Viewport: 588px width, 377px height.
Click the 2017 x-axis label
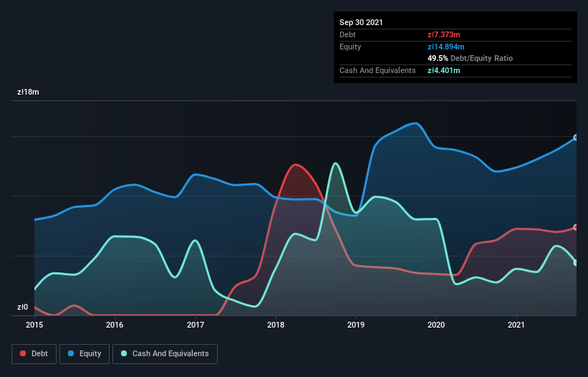click(x=196, y=325)
